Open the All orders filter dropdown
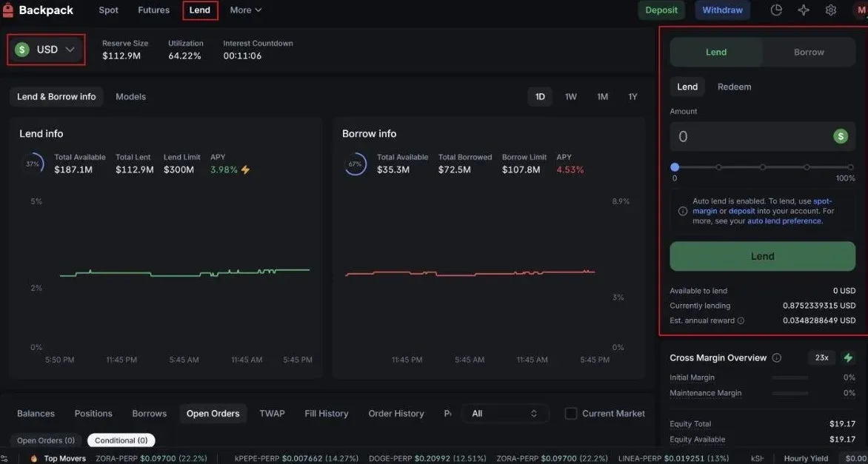The image size is (868, 464). (504, 413)
